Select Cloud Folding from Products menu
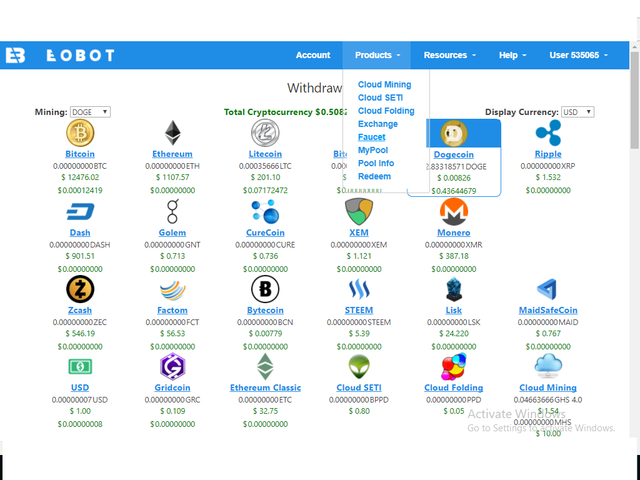The image size is (640, 480). [386, 111]
